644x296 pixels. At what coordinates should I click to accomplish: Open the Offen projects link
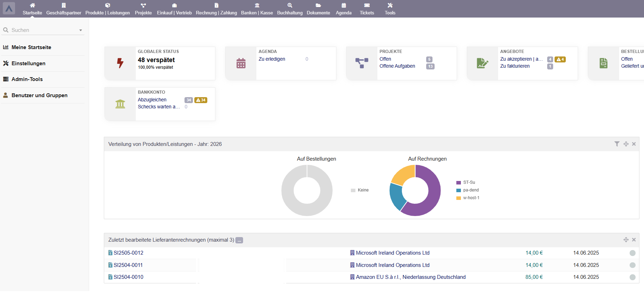click(385, 59)
